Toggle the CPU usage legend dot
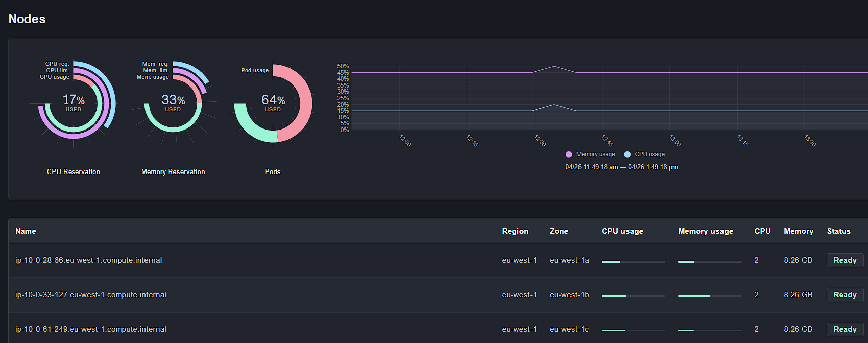This screenshot has height=343, width=868. [628, 154]
